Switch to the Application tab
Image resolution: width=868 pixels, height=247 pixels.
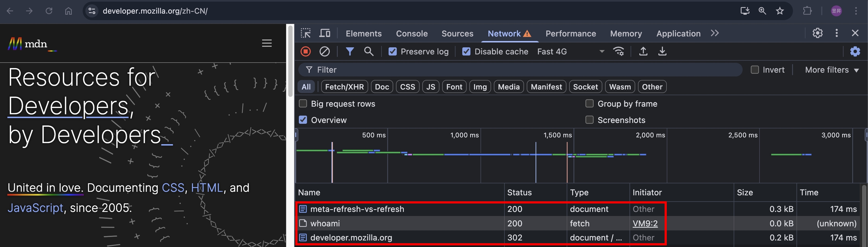pos(678,33)
